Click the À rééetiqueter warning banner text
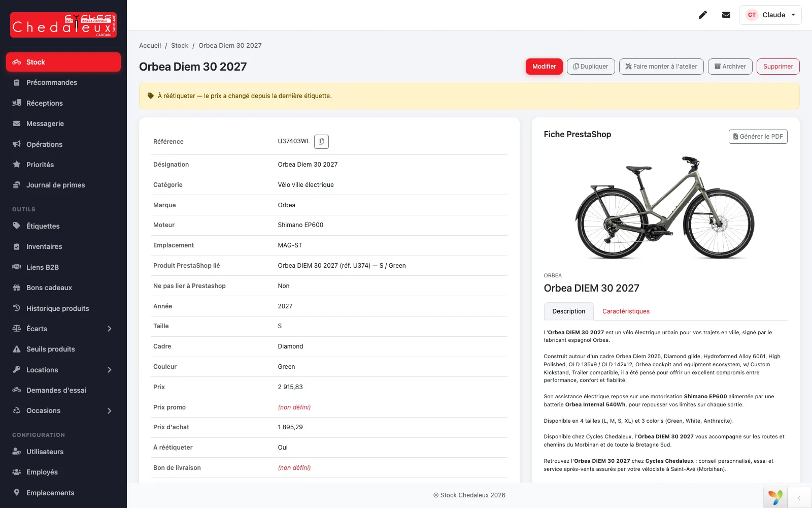 click(245, 96)
